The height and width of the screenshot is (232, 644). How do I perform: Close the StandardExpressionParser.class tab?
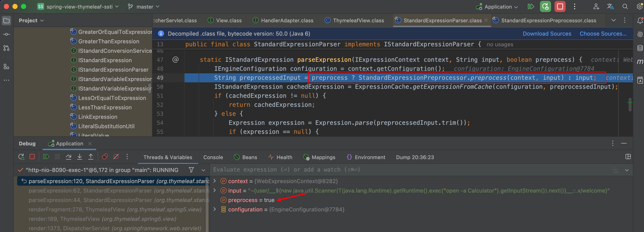[486, 20]
